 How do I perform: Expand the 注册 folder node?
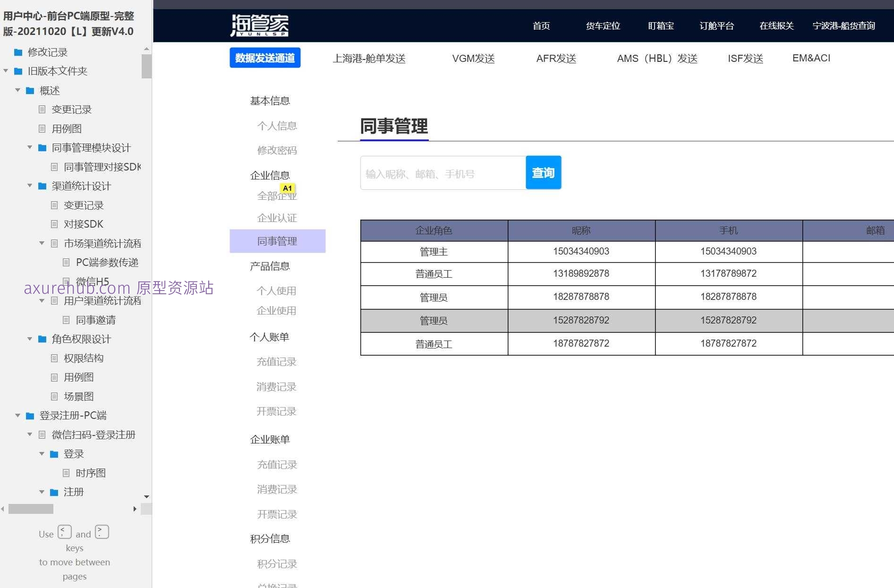click(x=41, y=492)
